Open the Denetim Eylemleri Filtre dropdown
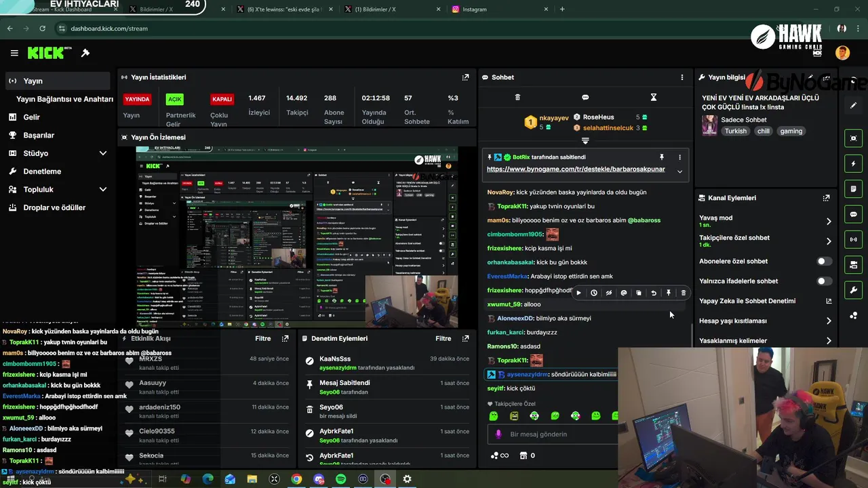 pos(443,338)
